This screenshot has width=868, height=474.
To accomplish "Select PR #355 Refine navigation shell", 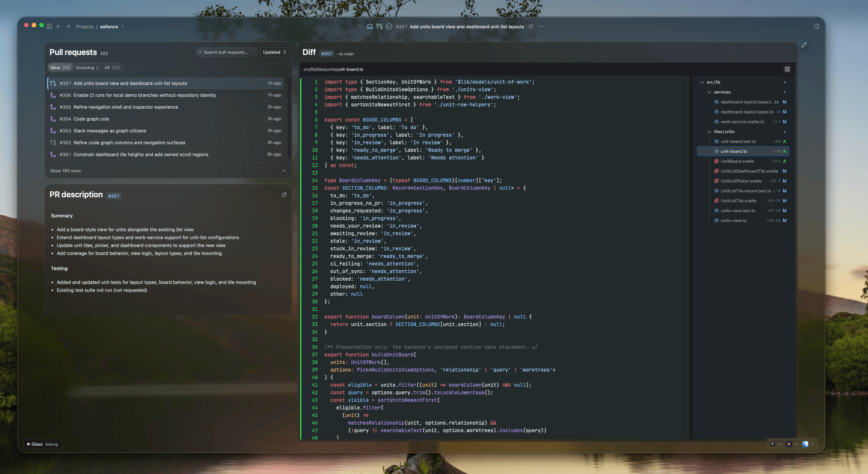I will point(165,107).
